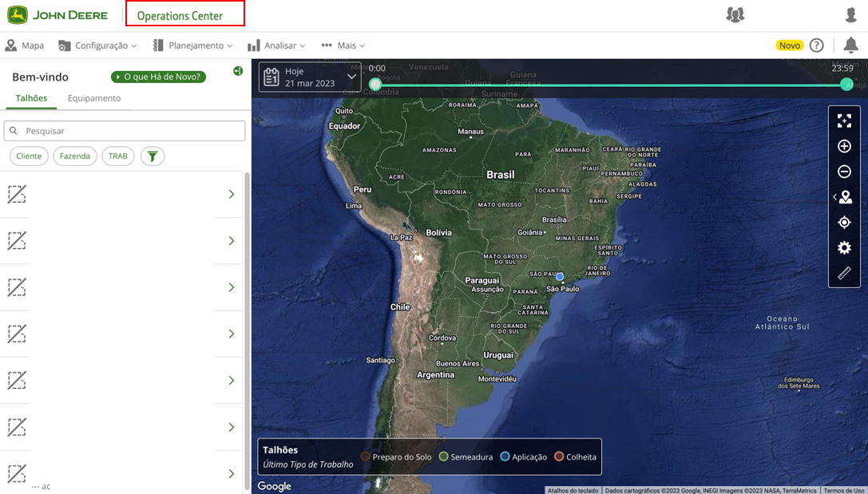Toggle the Fazenda filter chip
This screenshot has width=868, height=494.
[x=75, y=156]
